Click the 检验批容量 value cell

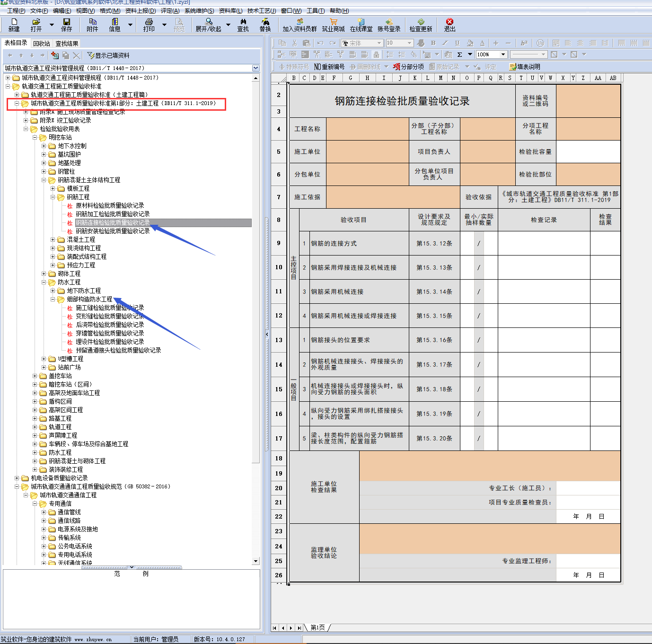[588, 151]
